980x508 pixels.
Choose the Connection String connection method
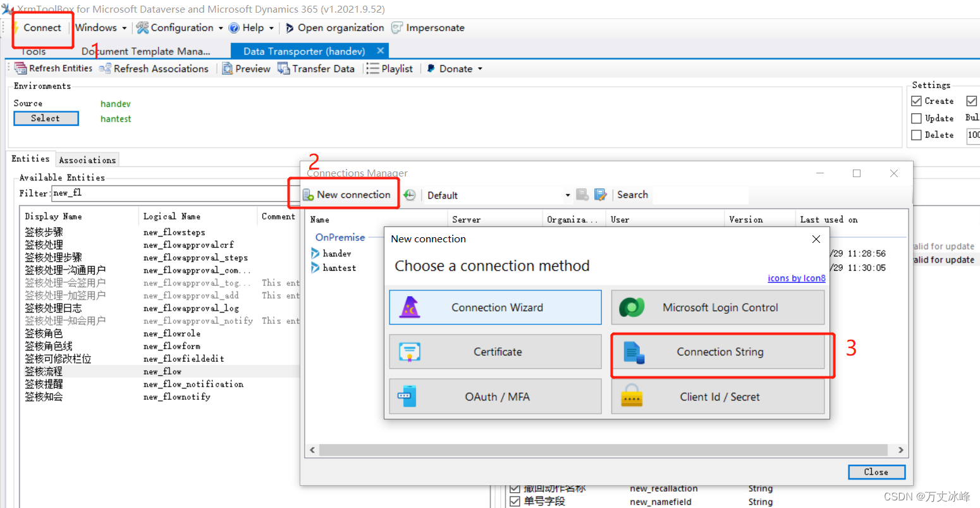(x=720, y=352)
